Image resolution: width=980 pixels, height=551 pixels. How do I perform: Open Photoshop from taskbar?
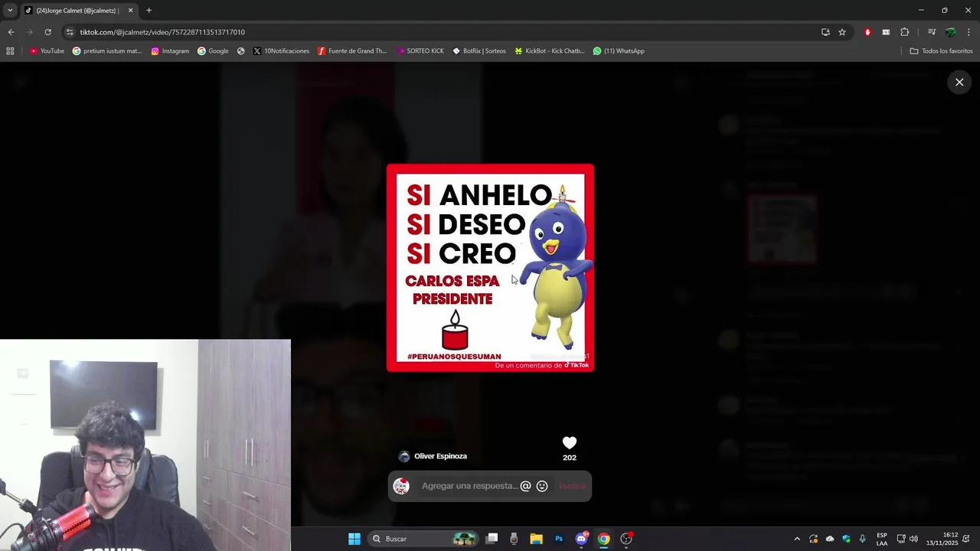coord(559,539)
